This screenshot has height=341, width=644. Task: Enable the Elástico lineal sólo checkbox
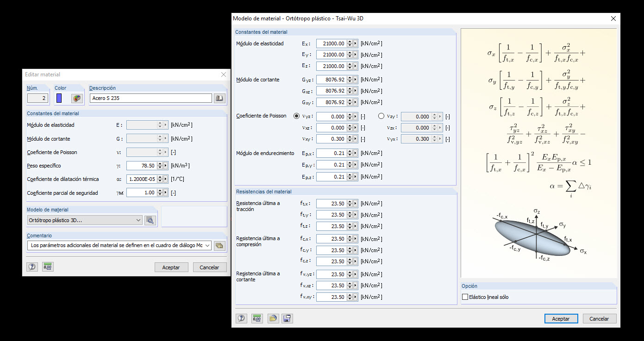click(x=465, y=297)
